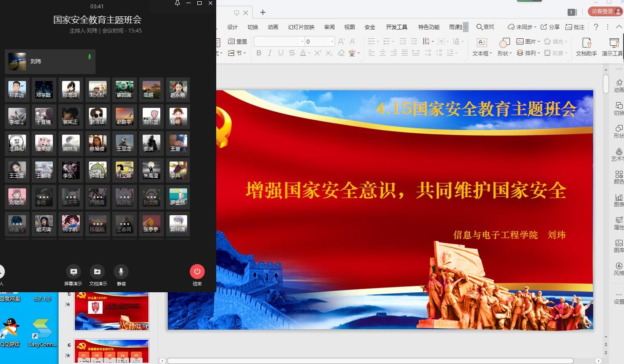Toggle mute with the 静音 microphone button
Viewport: 624px width, 364px height.
(121, 272)
